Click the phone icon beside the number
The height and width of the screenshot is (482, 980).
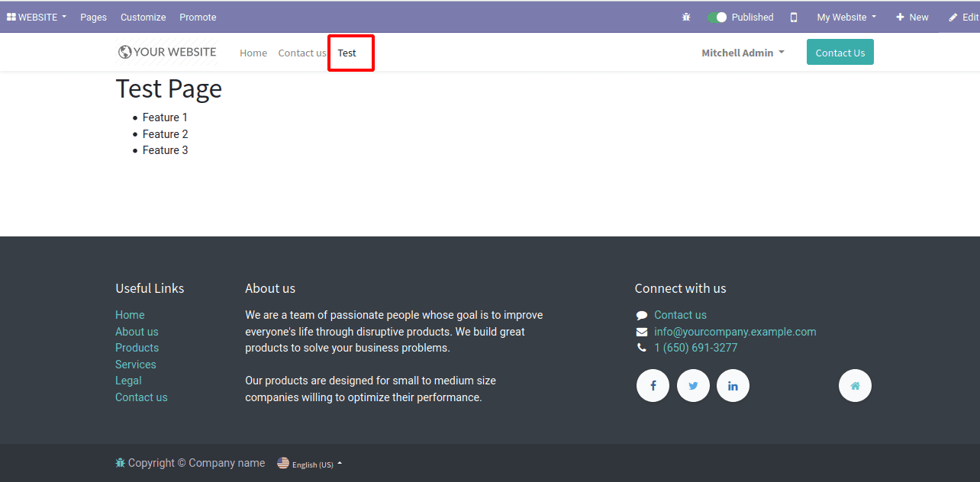(x=641, y=348)
